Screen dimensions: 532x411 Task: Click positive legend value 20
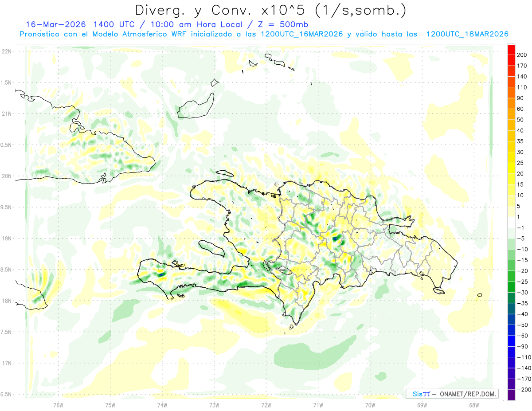click(x=521, y=174)
